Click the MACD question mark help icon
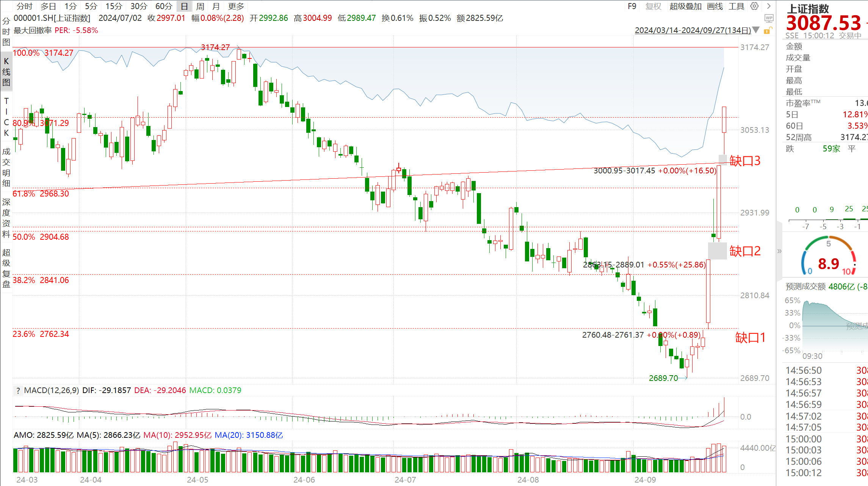Screen dimensions: 868x486 (18, 390)
